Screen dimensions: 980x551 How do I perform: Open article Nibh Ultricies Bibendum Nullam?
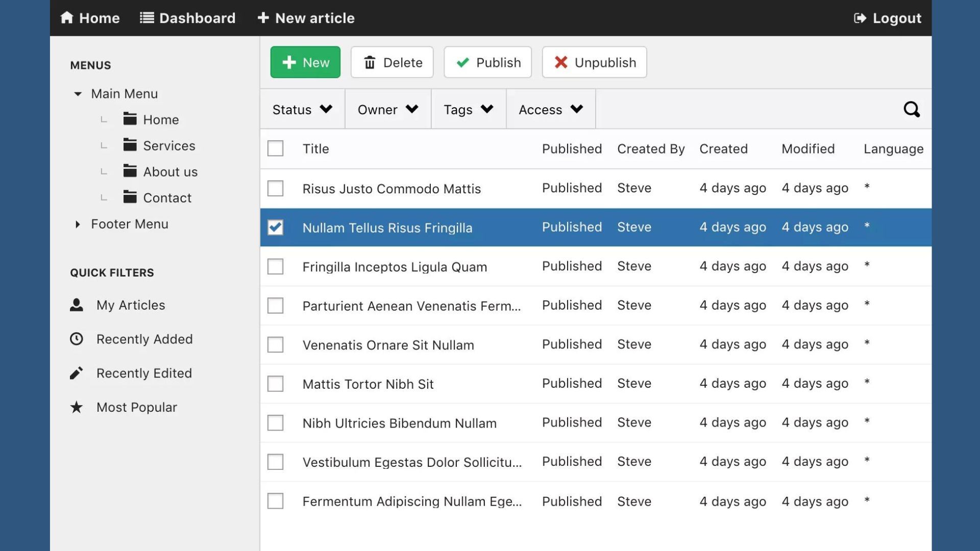coord(399,423)
